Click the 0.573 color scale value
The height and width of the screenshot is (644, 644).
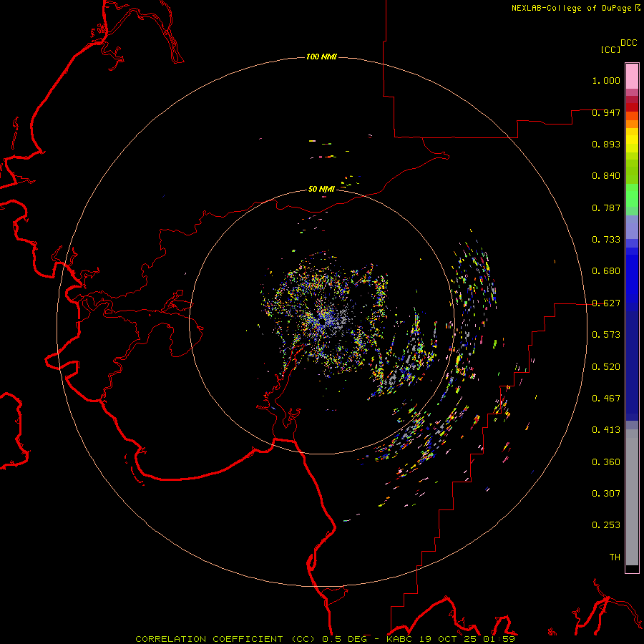pyautogui.click(x=606, y=335)
